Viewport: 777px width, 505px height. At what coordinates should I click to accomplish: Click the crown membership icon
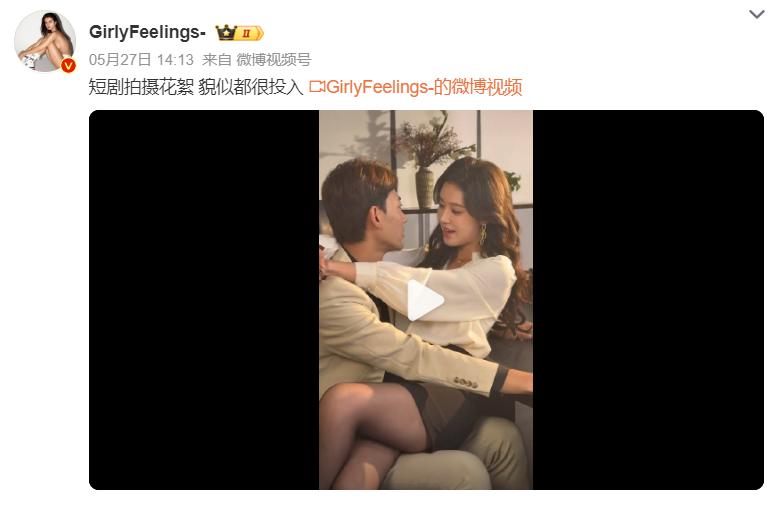point(226,33)
